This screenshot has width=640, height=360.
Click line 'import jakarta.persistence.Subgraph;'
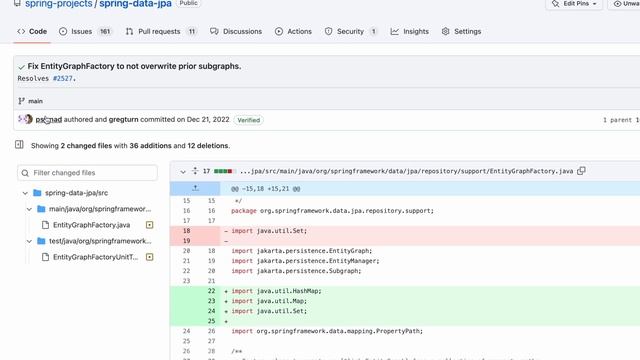click(x=296, y=271)
